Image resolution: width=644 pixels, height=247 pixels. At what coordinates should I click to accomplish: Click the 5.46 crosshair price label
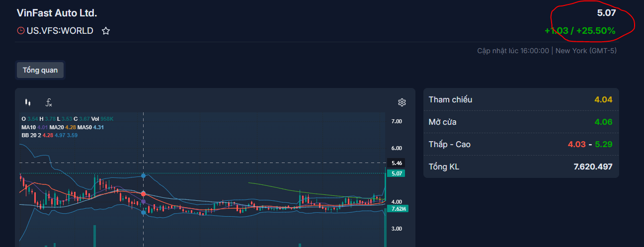[396, 163]
